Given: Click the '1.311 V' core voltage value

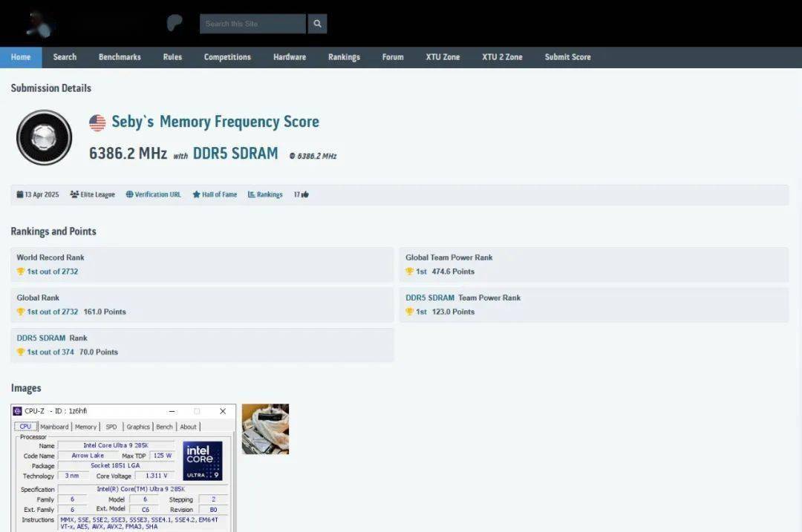Looking at the screenshot, I should pos(157,476).
